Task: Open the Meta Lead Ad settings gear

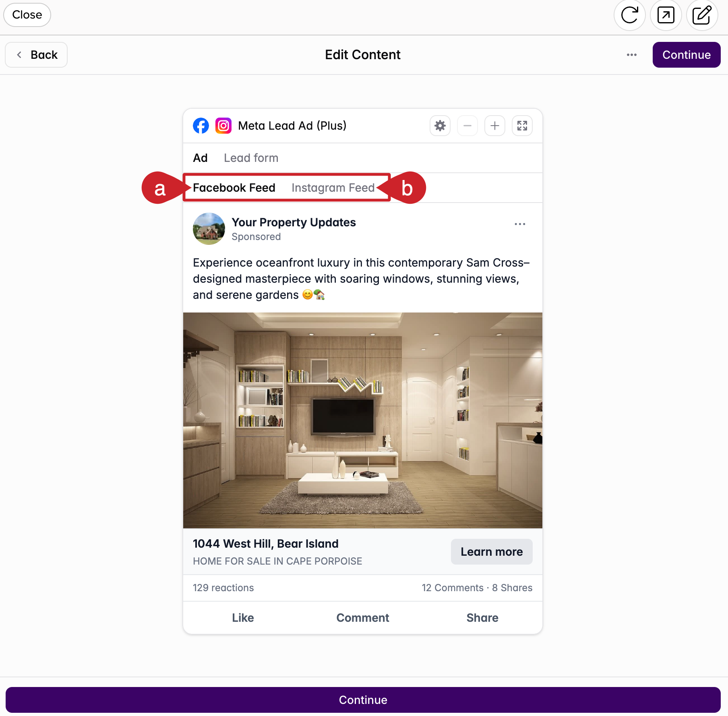Action: click(x=440, y=126)
